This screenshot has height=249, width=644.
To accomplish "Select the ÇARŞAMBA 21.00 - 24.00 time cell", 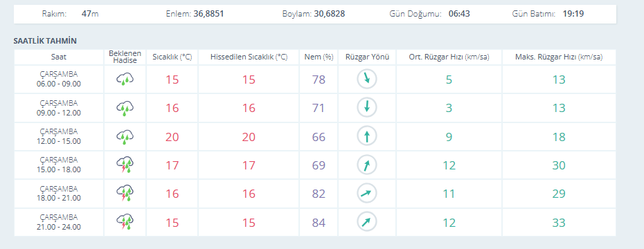I will [x=59, y=222].
